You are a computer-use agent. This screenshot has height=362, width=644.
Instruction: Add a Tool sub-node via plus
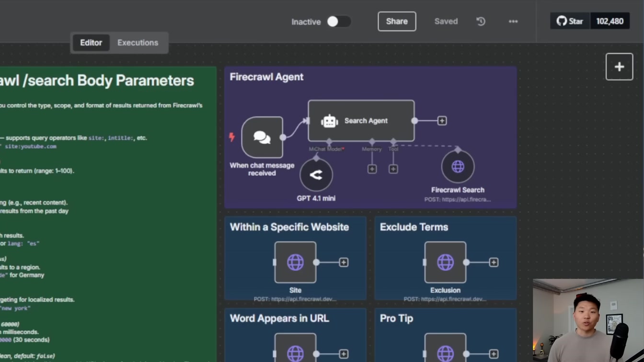click(393, 169)
